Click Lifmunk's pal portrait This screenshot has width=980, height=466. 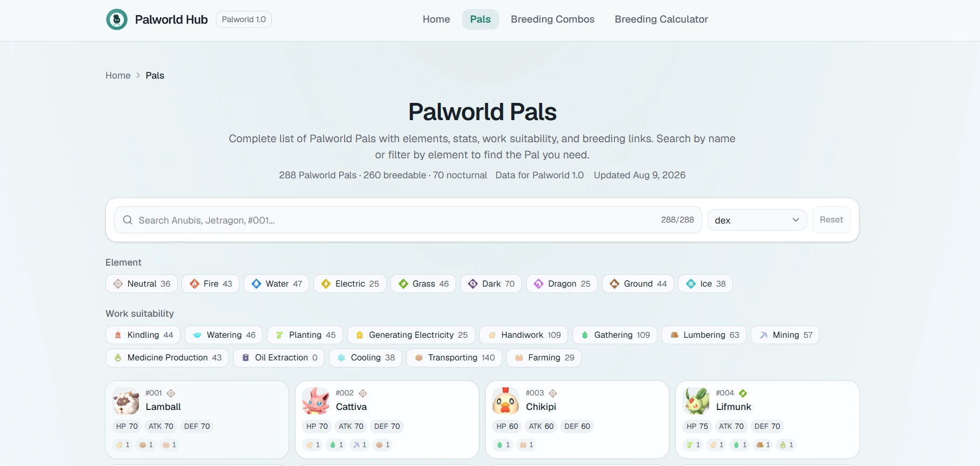click(x=696, y=401)
